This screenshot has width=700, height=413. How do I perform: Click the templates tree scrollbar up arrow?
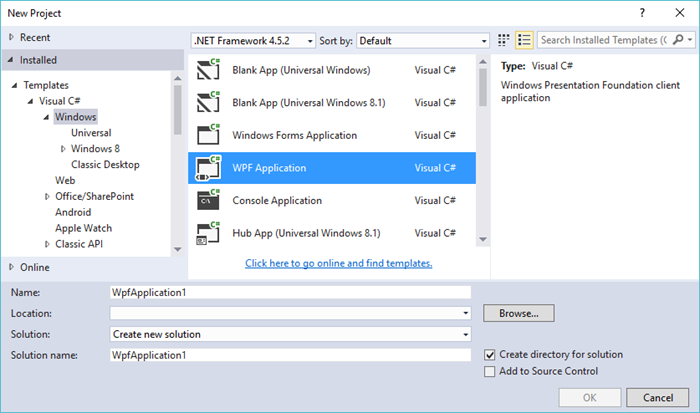[177, 78]
